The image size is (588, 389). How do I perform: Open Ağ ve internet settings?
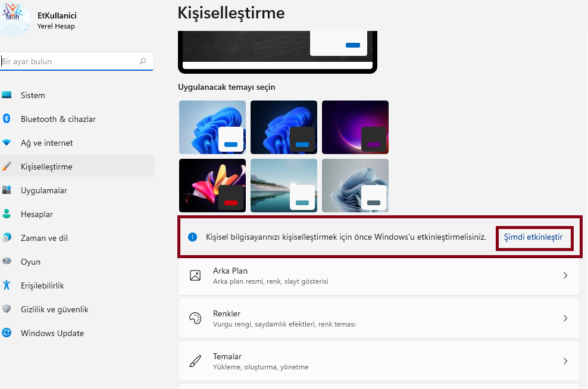[x=77, y=143]
